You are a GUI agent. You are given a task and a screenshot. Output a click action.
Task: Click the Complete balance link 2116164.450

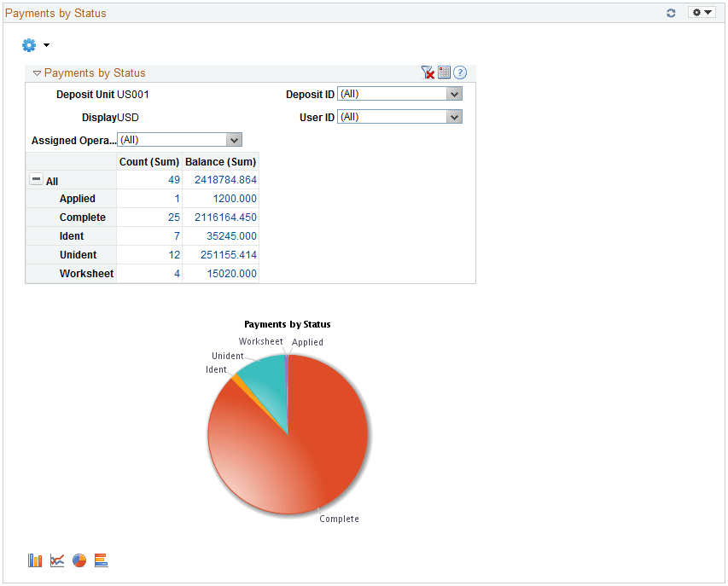click(x=226, y=217)
